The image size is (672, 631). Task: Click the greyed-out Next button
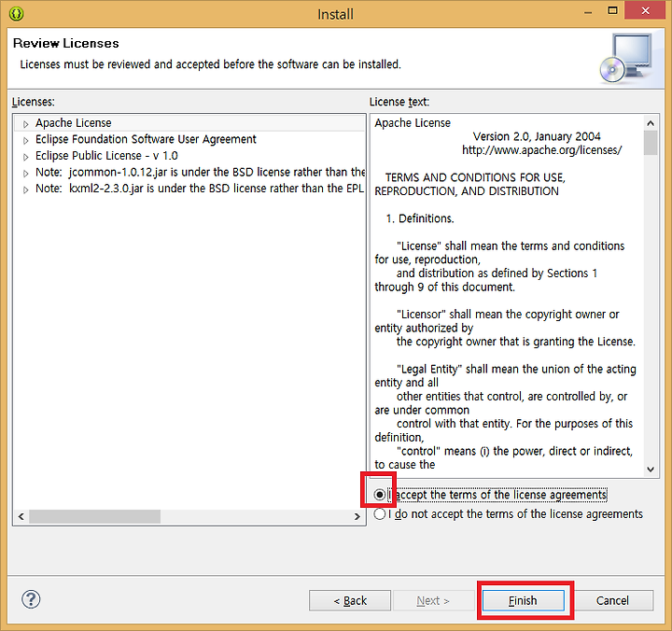(433, 600)
